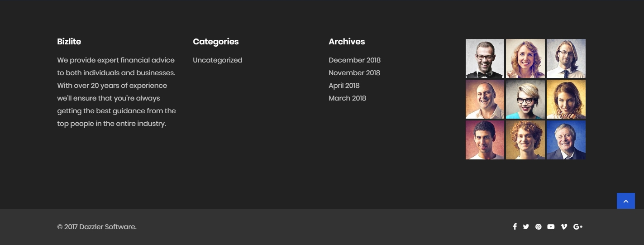Click the long-haired man with glasses photo

click(566, 58)
